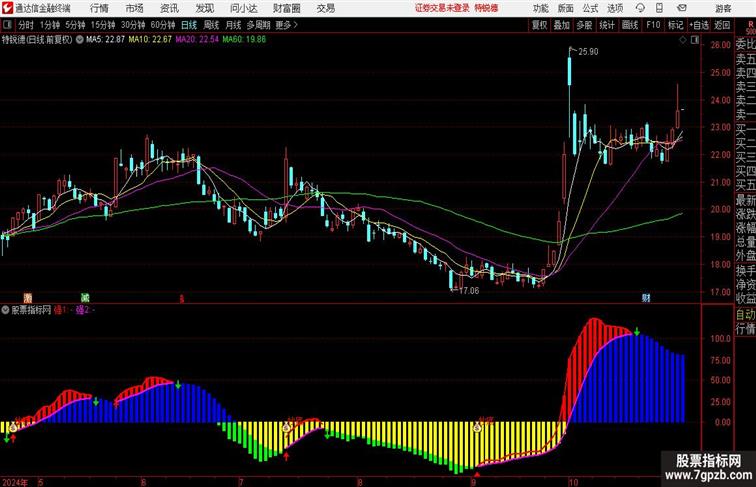Screen dimensions: 756x487
Task: Click the 画线 drawing button
Action: (x=630, y=25)
